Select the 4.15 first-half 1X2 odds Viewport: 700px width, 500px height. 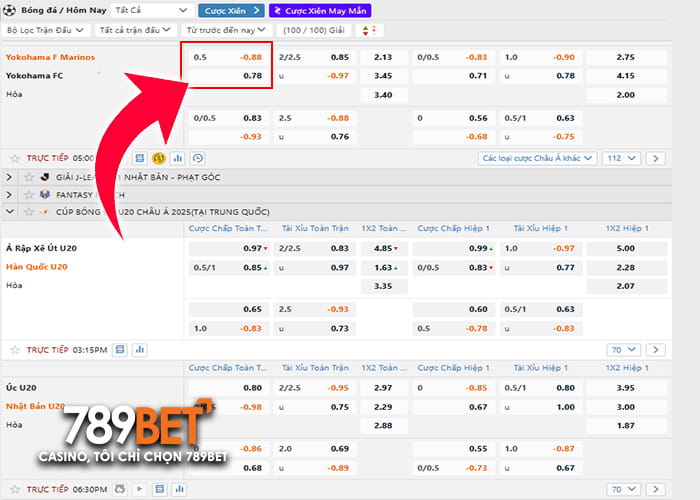[626, 76]
